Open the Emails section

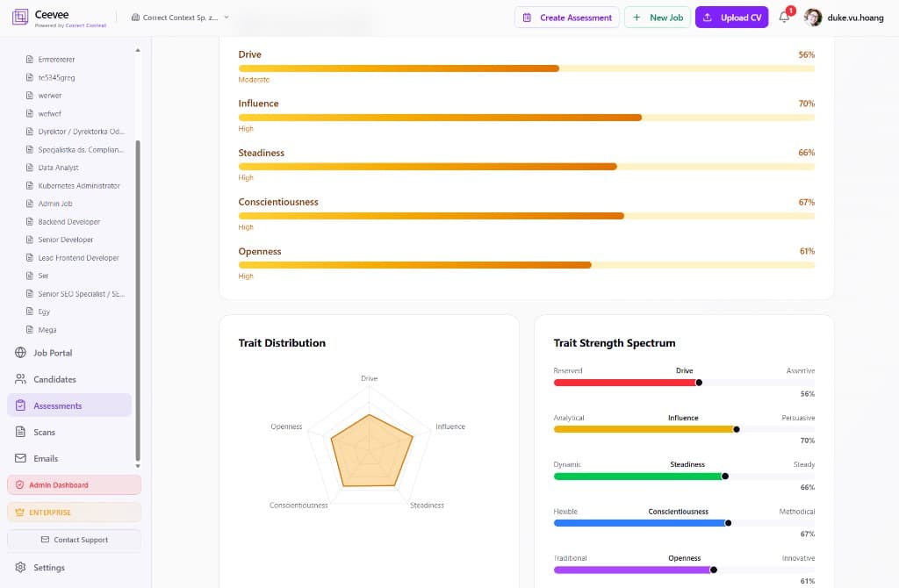[50, 457]
